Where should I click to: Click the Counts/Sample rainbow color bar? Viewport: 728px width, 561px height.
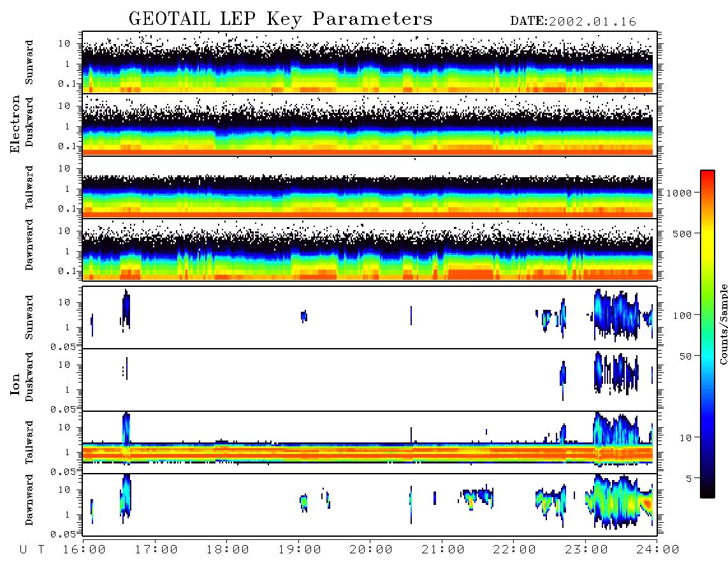[x=708, y=334]
